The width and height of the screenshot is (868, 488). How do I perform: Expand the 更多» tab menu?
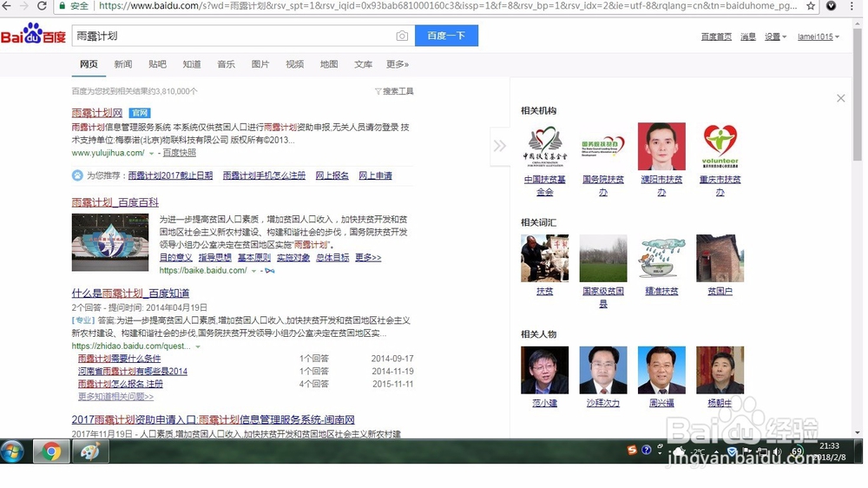[398, 64]
